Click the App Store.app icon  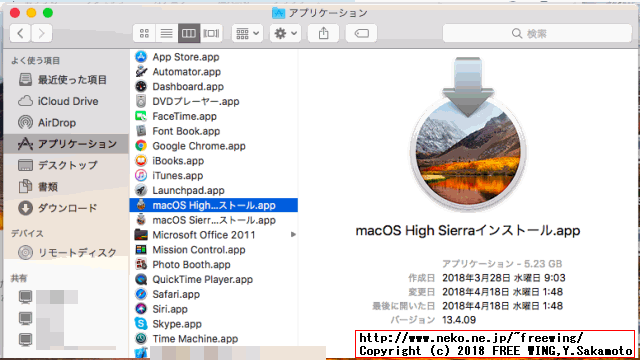[x=141, y=57]
